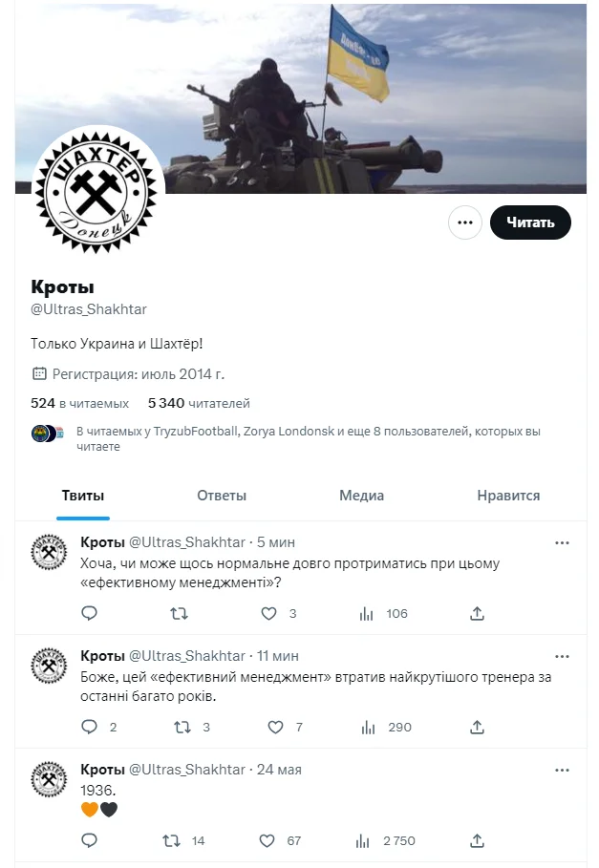Retweet the 'ефективному менеджменті' tweet from 5 мин

(x=178, y=614)
